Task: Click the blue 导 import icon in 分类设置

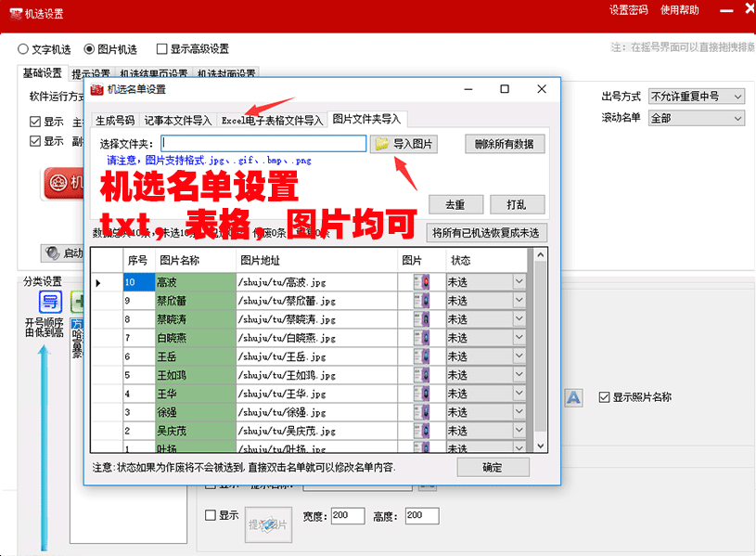Action: coord(51,302)
